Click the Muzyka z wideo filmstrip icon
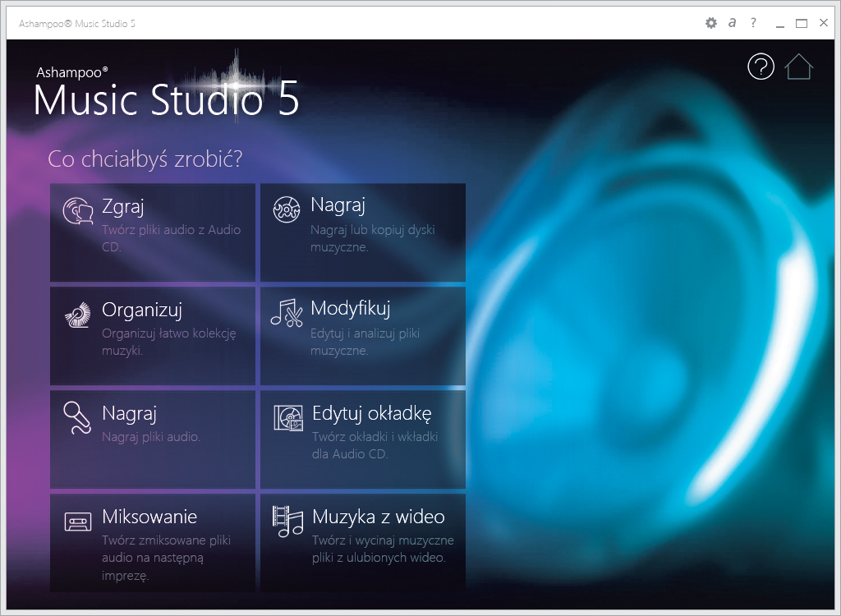The width and height of the screenshot is (841, 616). [286, 520]
